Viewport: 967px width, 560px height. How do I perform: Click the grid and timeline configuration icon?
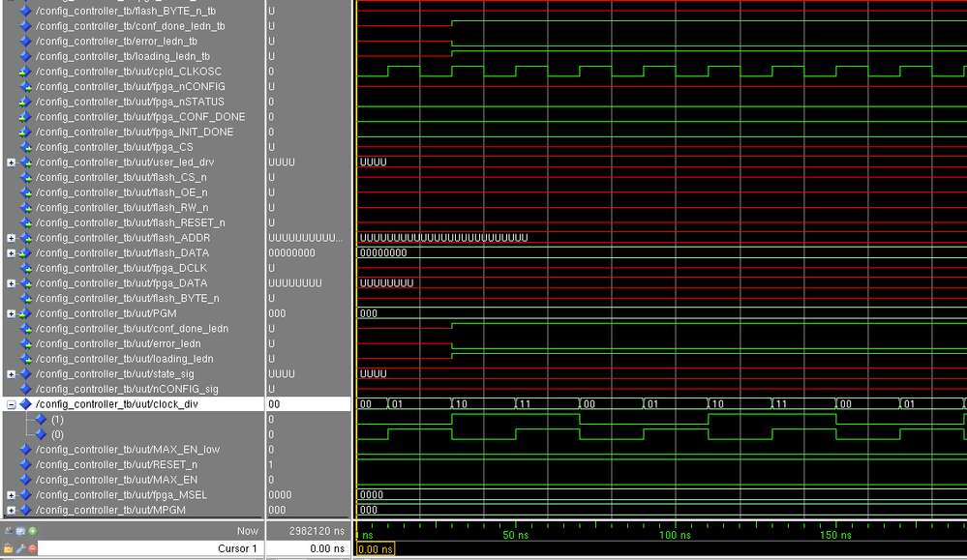(x=20, y=531)
